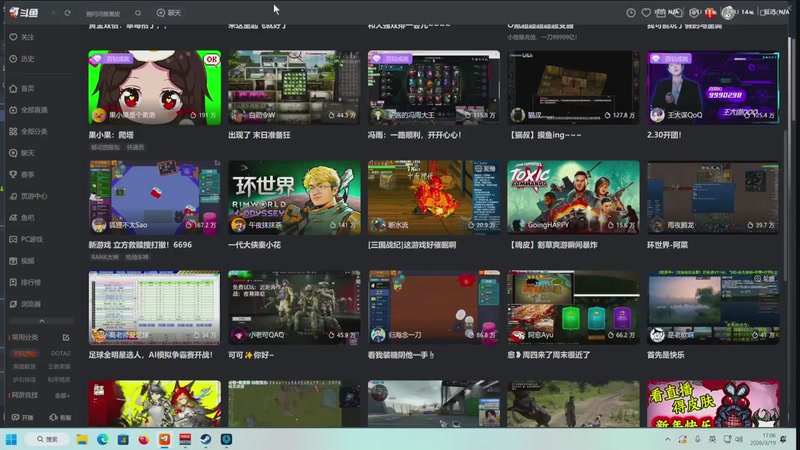Click the Douyu logo at top left
Image resolution: width=800 pixels, height=450 pixels.
pyautogui.click(x=23, y=12)
